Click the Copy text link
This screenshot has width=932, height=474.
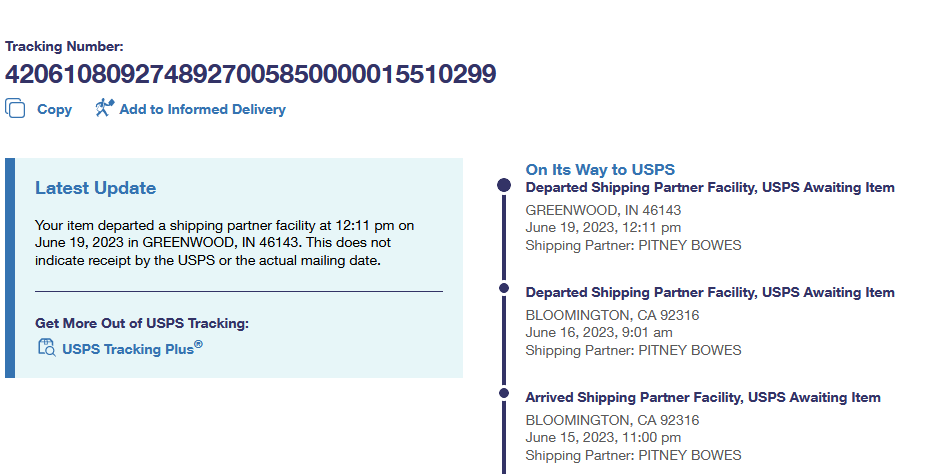pos(54,110)
